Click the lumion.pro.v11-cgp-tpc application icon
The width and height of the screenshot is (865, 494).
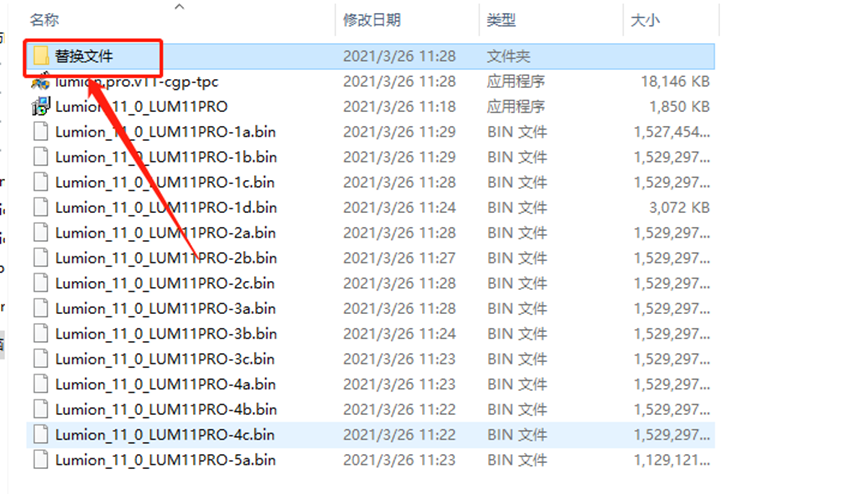pyautogui.click(x=41, y=81)
